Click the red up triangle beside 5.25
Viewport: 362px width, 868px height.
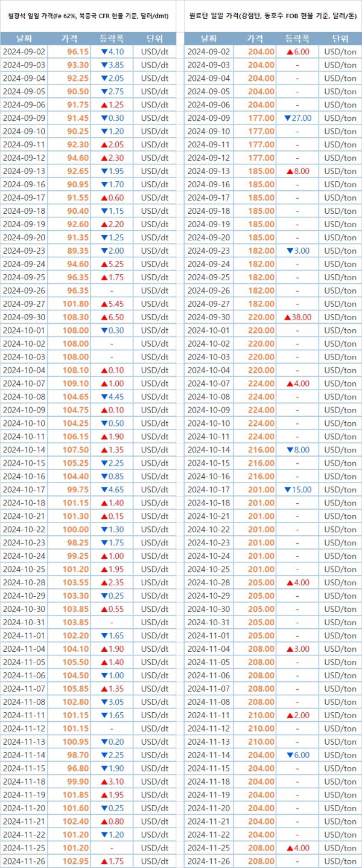104,264
